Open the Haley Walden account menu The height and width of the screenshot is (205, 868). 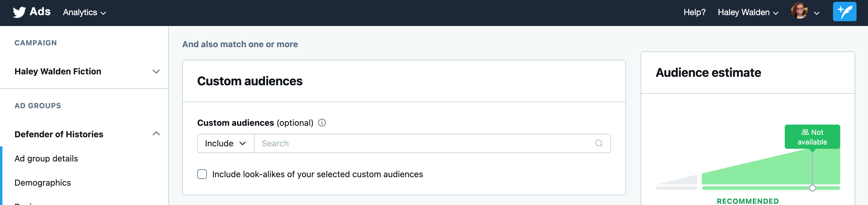click(x=748, y=12)
